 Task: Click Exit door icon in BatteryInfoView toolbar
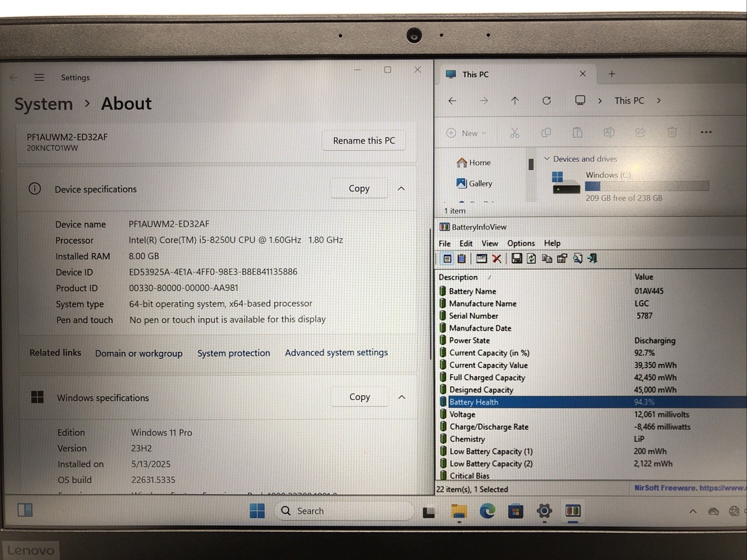click(593, 258)
